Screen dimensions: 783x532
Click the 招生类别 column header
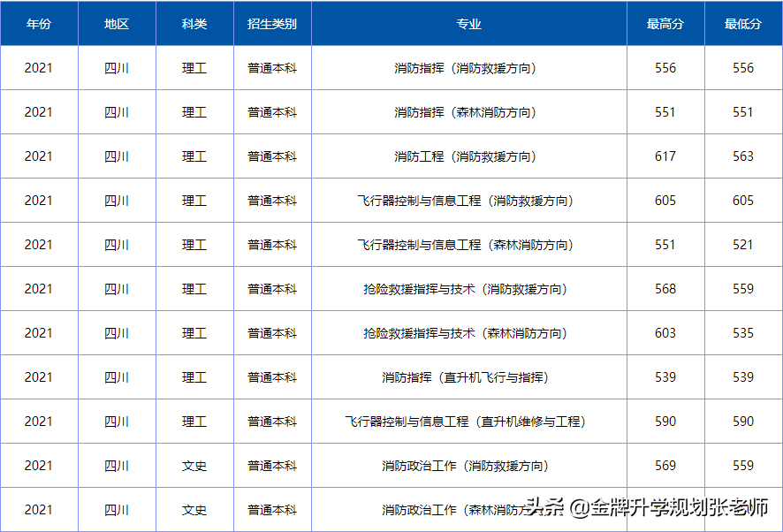coord(271,24)
